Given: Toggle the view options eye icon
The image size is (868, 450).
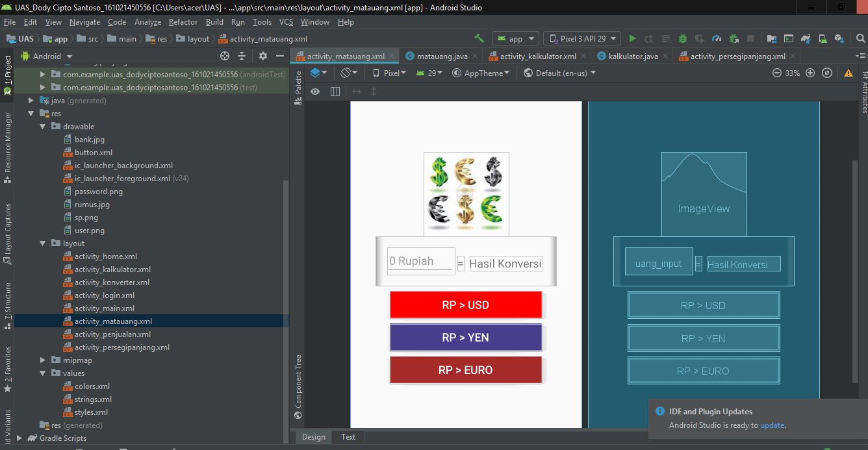Looking at the screenshot, I should point(315,91).
